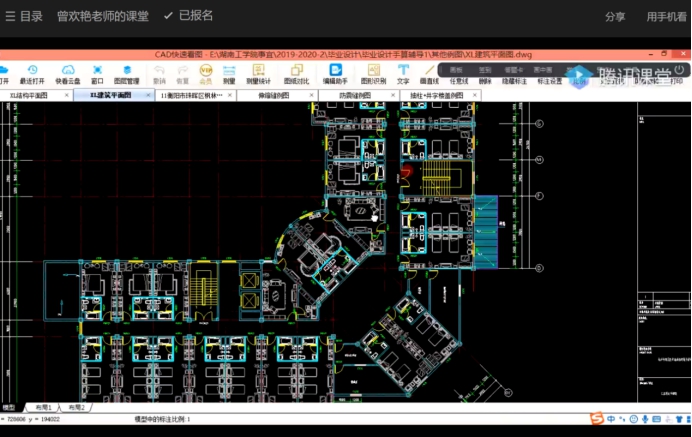The image size is (692, 437).
Task: Click 用手机看 watch on phone link
Action: click(x=666, y=16)
